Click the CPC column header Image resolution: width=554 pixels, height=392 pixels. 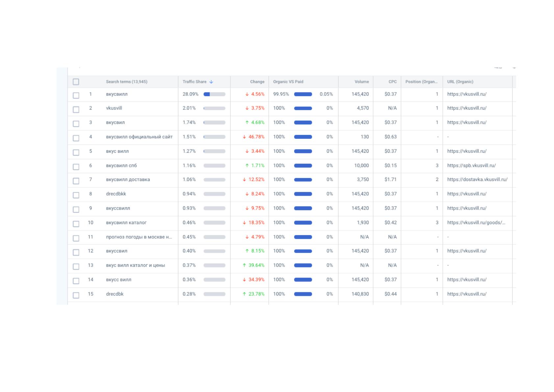coord(392,82)
